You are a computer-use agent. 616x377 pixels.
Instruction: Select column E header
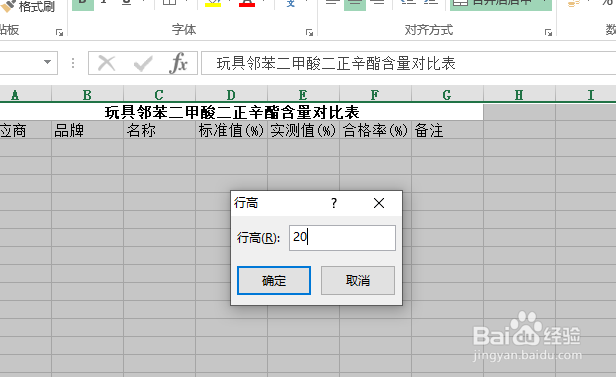pos(303,95)
